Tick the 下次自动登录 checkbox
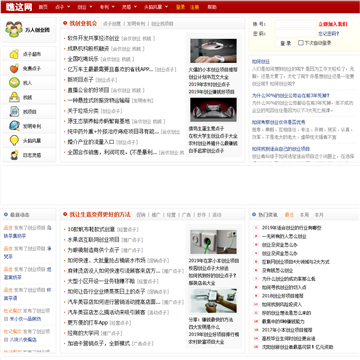 [300, 43]
